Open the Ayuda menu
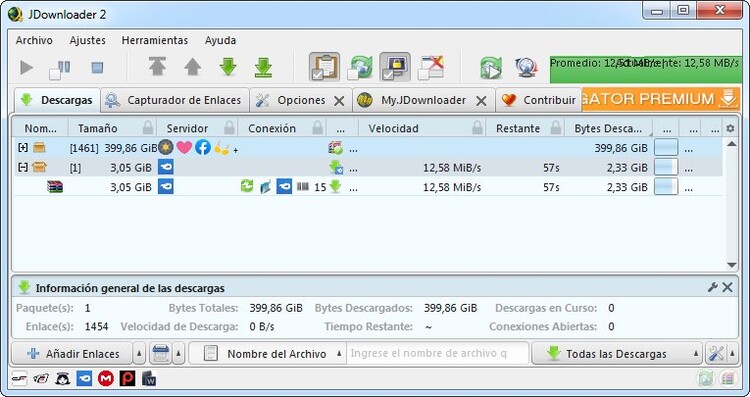 [221, 41]
